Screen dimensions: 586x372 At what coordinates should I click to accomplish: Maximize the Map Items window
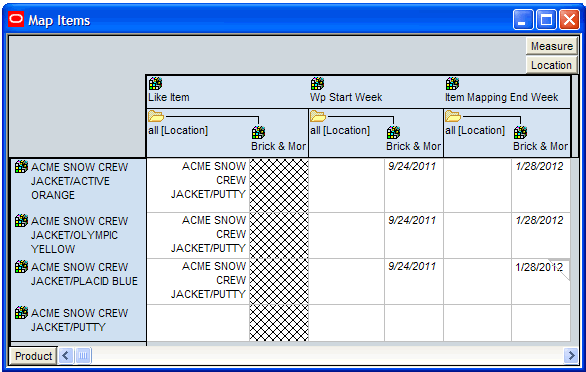pyautogui.click(x=546, y=19)
